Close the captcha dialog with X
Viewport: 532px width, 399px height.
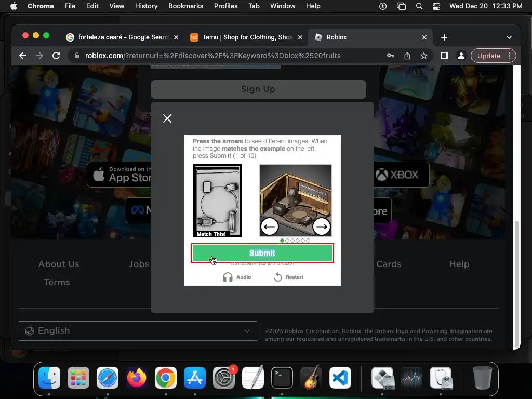coord(167,118)
